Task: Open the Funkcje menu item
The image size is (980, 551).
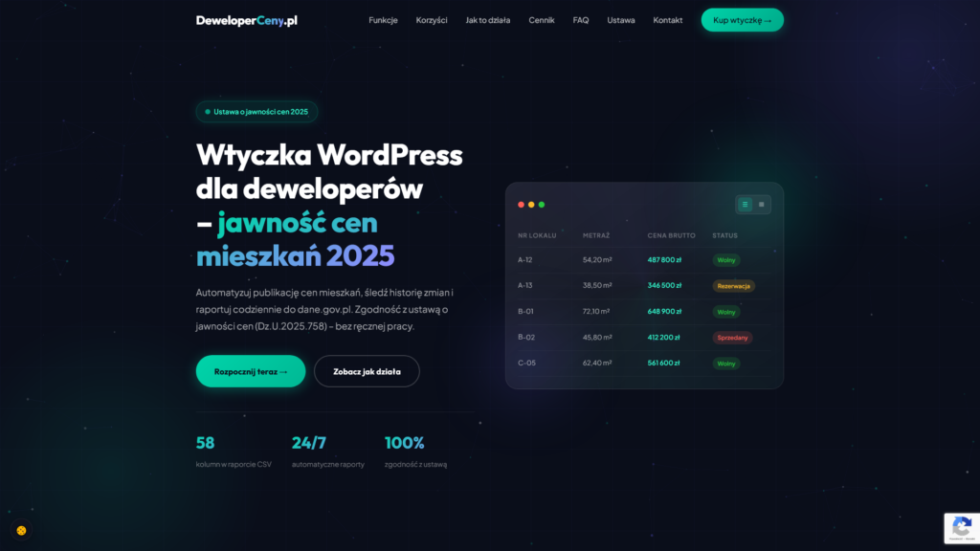Action: tap(383, 20)
